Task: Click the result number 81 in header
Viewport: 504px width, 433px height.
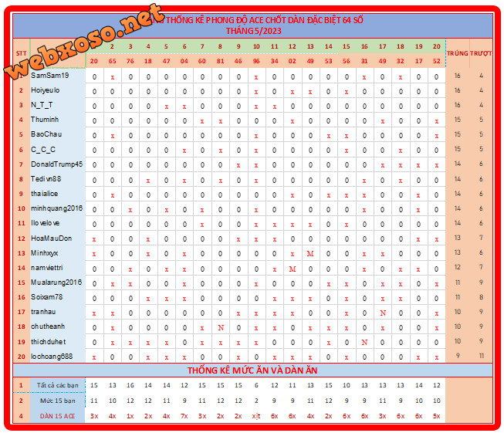Action: (220, 61)
